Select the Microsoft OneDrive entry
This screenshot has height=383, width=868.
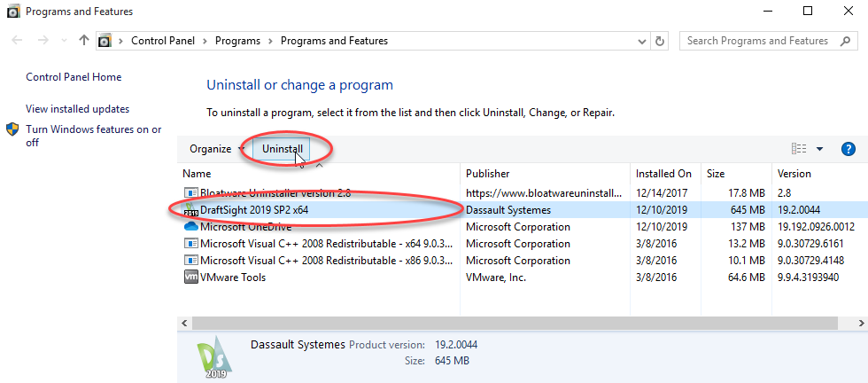point(246,227)
